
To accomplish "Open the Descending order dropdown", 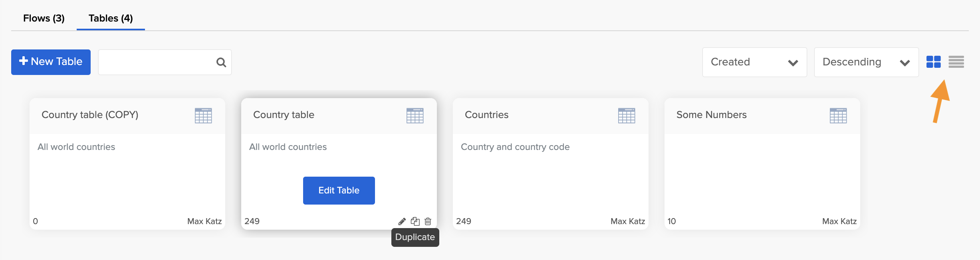I will tap(866, 62).
